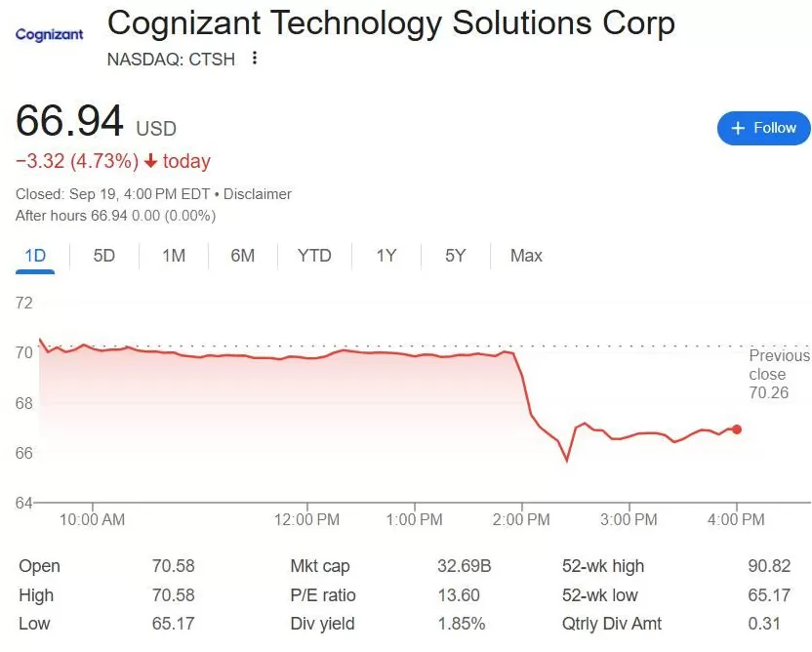The image size is (812, 652).
Task: Select the 1Y chart period
Action: 386,255
